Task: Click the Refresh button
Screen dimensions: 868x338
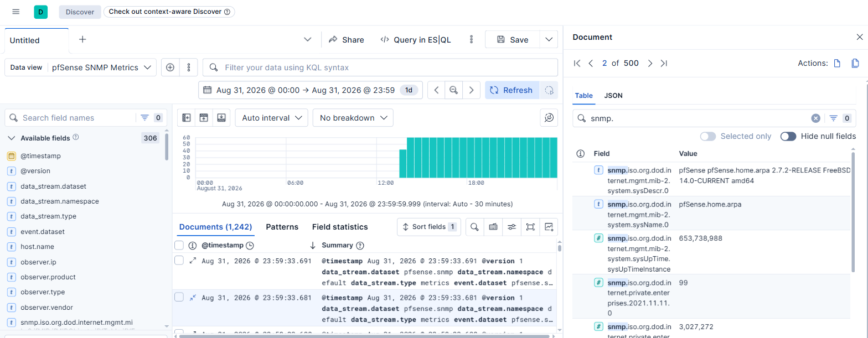Action: [512, 90]
